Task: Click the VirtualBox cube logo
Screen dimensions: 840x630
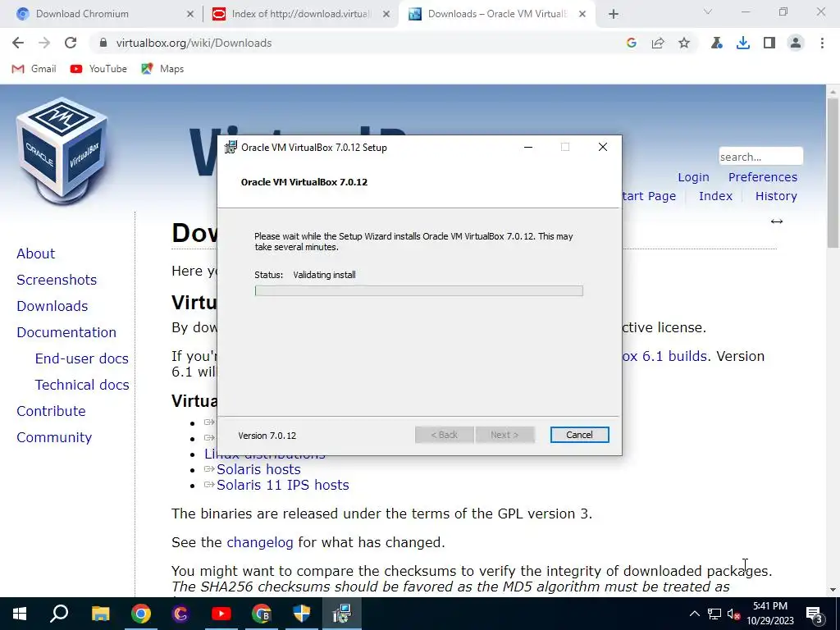Action: pos(62,150)
